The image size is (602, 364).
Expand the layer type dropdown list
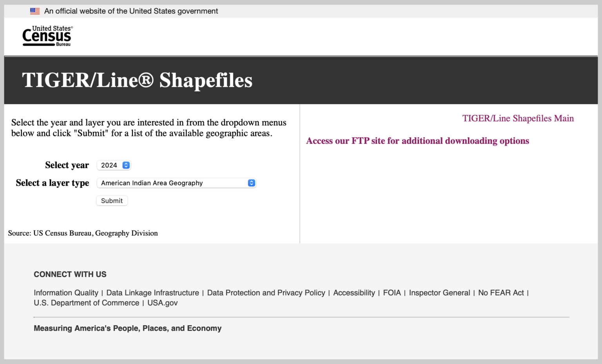(176, 183)
